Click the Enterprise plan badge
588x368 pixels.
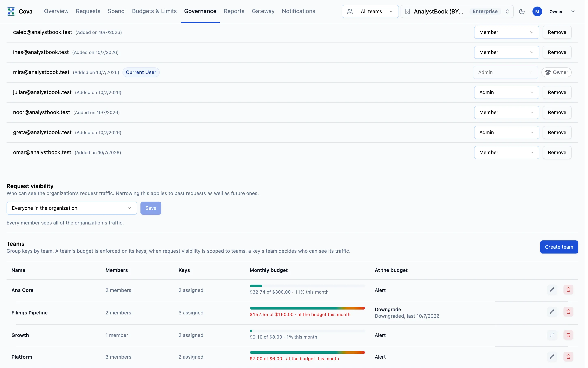tap(485, 11)
